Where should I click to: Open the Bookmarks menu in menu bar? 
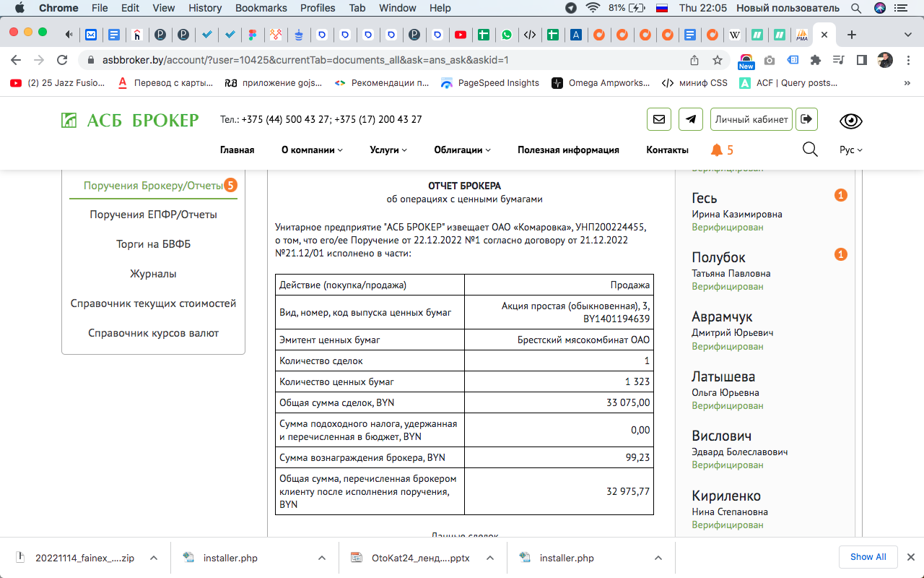(x=261, y=8)
